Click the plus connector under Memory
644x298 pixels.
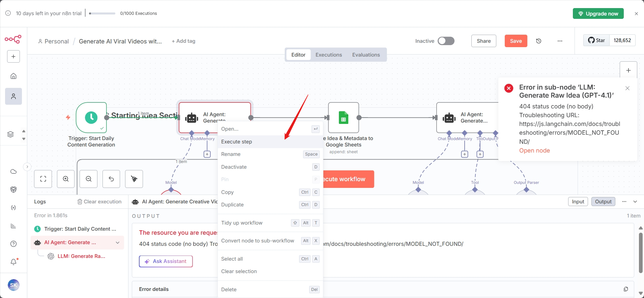click(207, 154)
